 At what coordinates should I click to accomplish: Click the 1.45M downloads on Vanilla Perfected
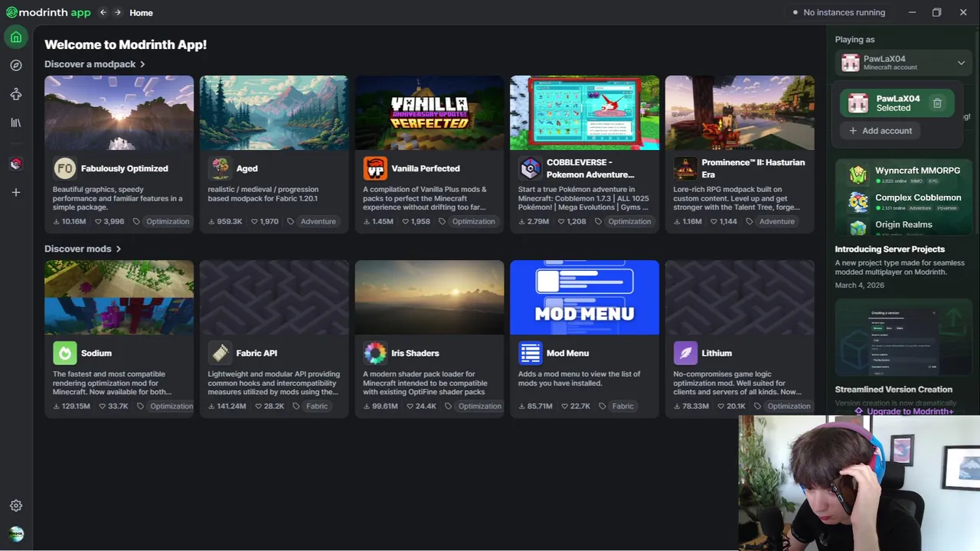[x=378, y=221]
